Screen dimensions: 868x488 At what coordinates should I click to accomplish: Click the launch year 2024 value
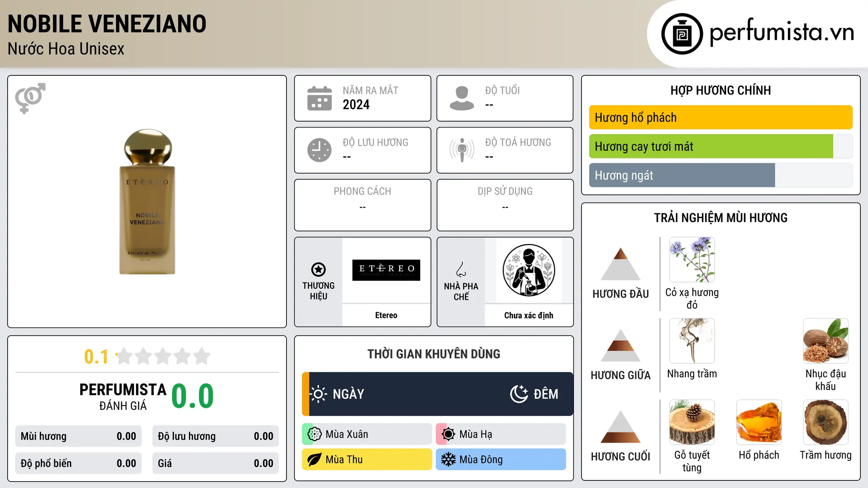(x=356, y=105)
